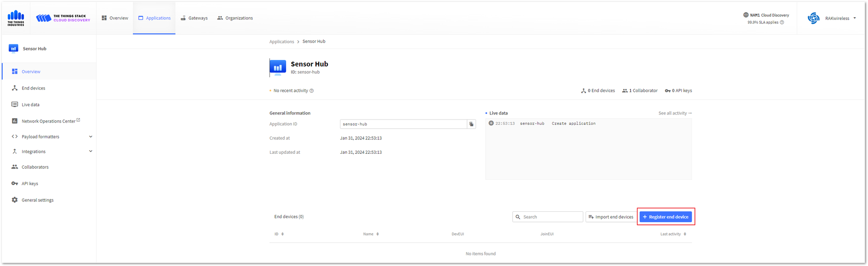868x266 pixels.
Task: Open Network Operations Center link
Action: point(49,121)
